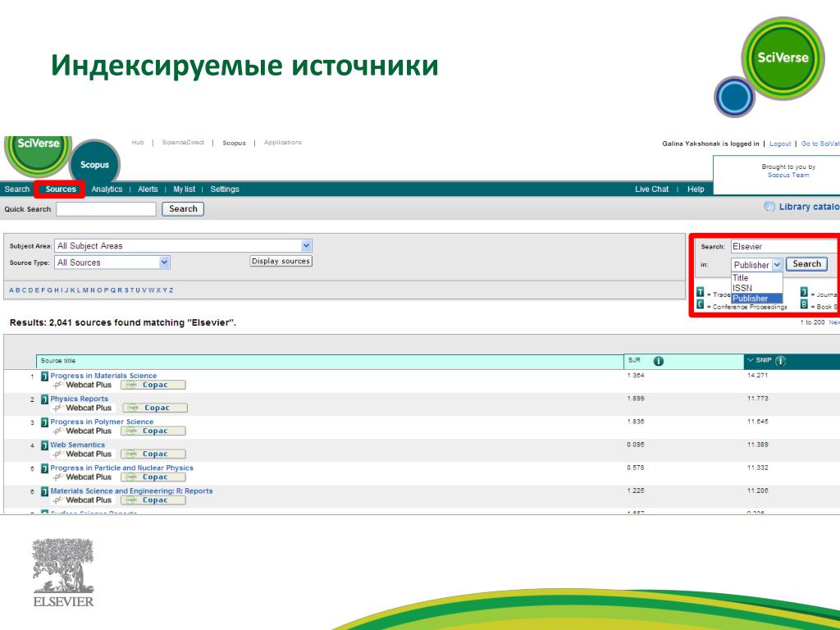840x630 pixels.
Task: Select ISSN from the search-in list
Action: [756, 288]
